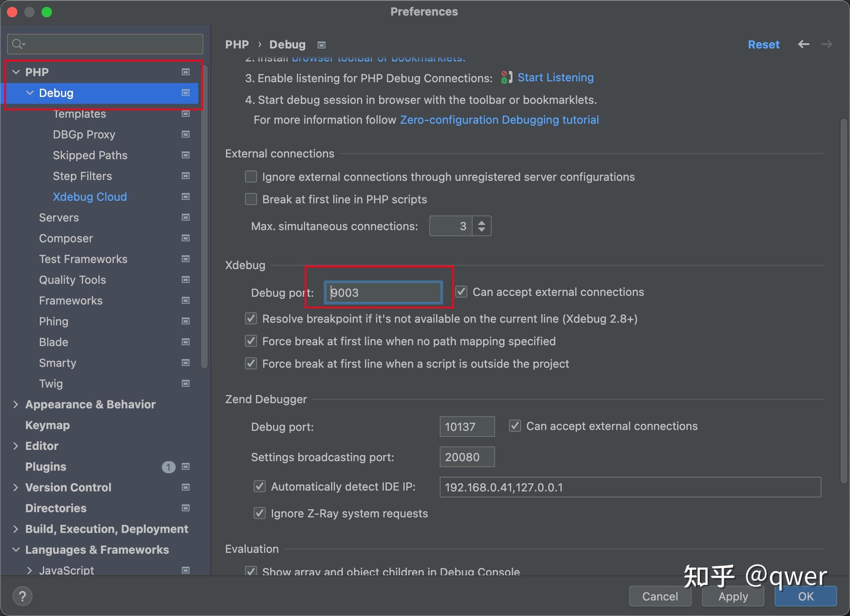Click the square indicator icon next to Xdebug Cloud
The width and height of the screenshot is (850, 616).
[185, 196]
